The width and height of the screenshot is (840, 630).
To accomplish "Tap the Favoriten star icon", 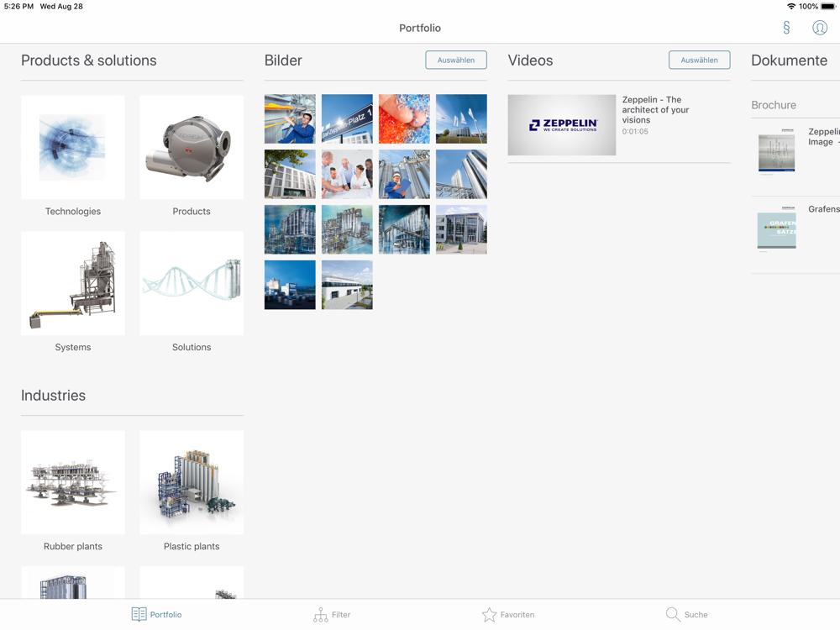I will point(489,615).
